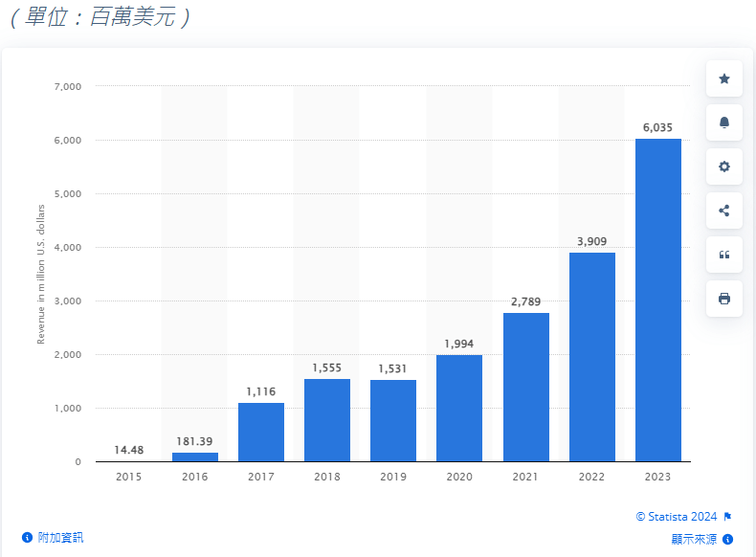Screen dimensions: 756x557
Task: Select the 2022 bar showing 3,909
Action: 592,357
